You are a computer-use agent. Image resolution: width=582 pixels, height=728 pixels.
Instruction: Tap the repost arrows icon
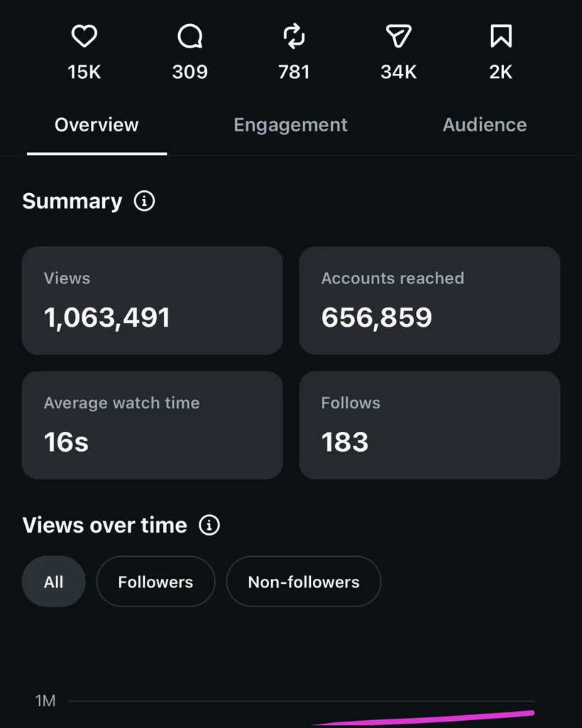coord(295,36)
